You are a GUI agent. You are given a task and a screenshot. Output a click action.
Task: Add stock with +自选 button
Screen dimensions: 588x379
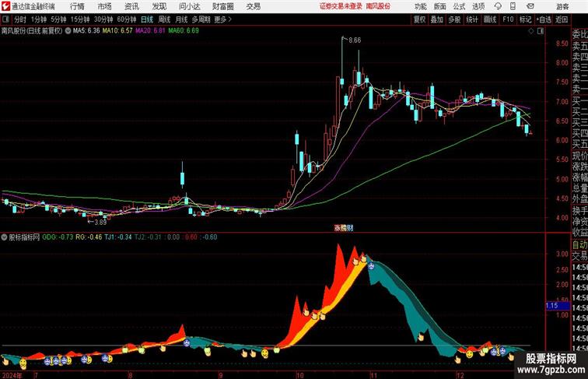tap(544, 19)
